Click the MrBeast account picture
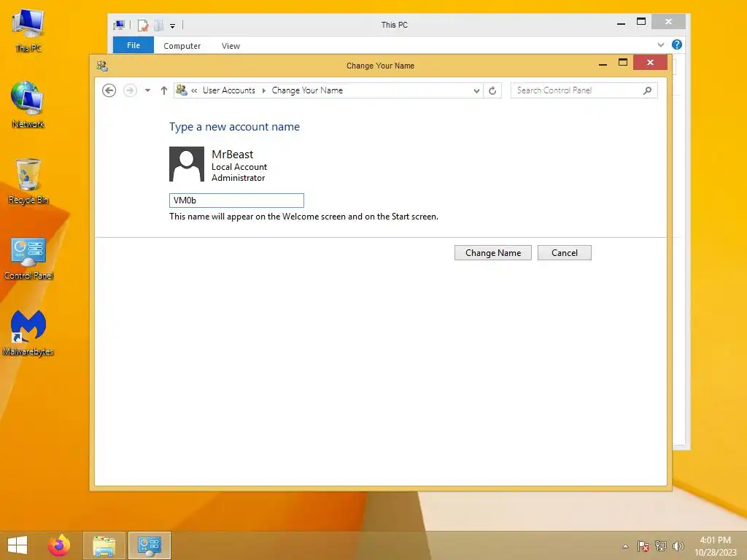The image size is (747, 560). click(x=187, y=164)
